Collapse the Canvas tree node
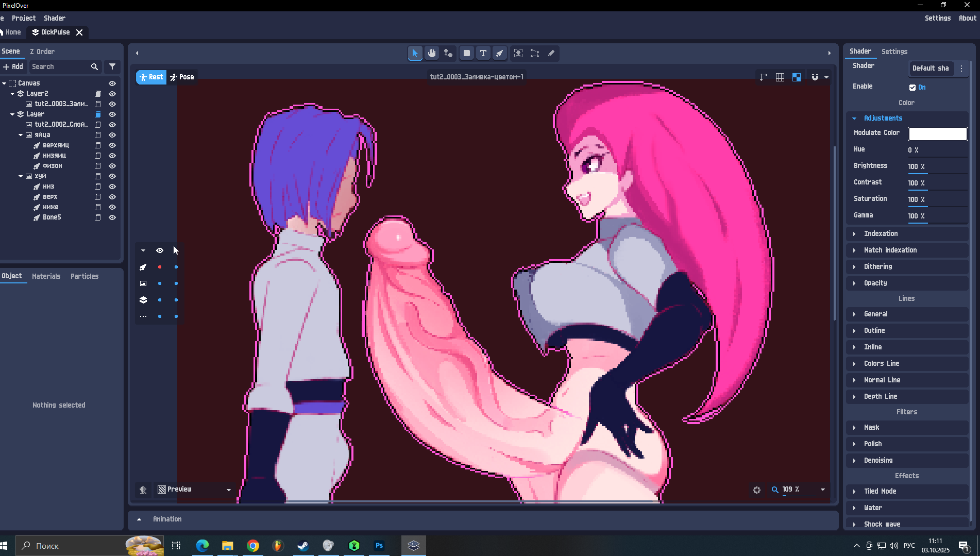Screen dimensions: 980x556 tap(4, 83)
